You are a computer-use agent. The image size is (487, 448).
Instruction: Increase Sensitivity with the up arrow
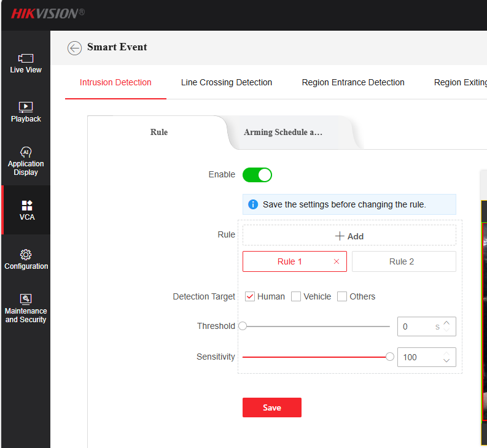(446, 353)
